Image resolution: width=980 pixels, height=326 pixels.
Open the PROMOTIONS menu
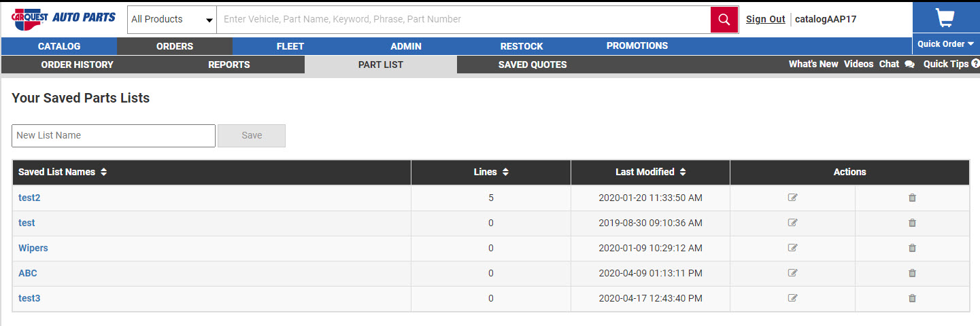pyautogui.click(x=637, y=46)
